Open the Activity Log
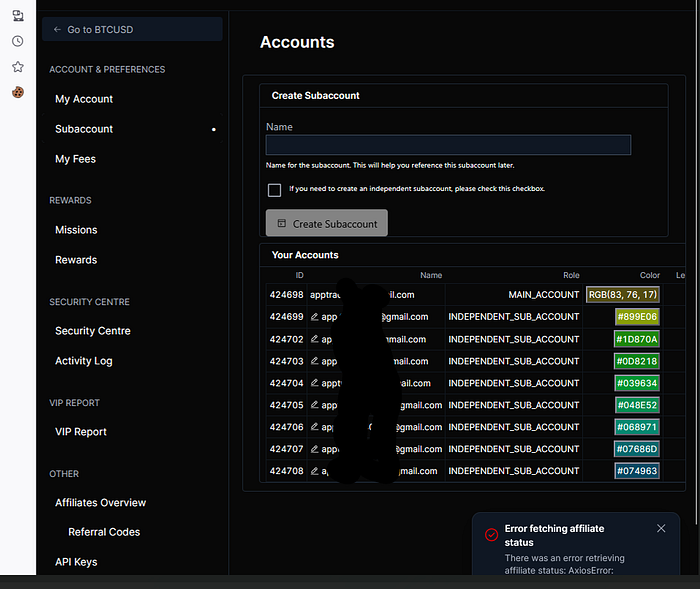Screen dimensions: 700x589 pos(83,361)
